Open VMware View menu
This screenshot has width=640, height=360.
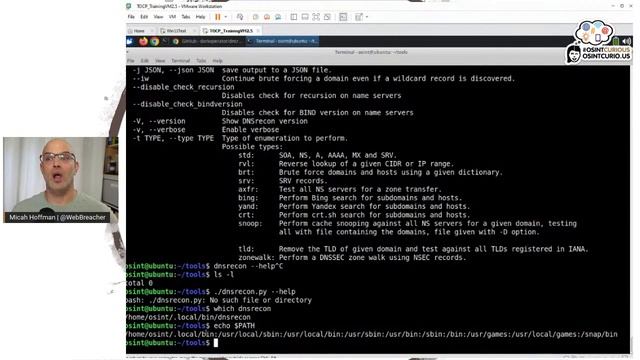coord(158,17)
